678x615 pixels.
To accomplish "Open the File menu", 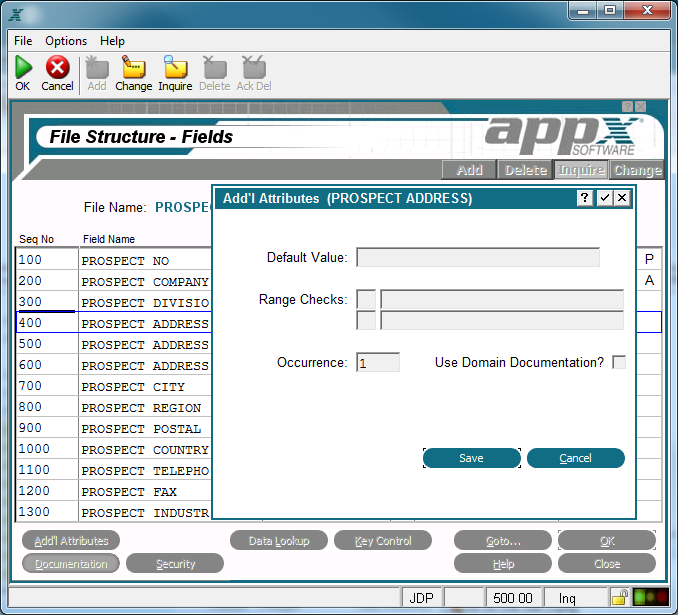I will pos(23,41).
